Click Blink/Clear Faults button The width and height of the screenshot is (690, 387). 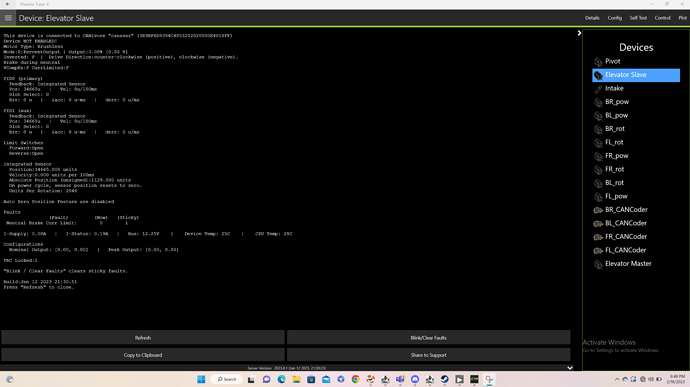click(x=428, y=338)
